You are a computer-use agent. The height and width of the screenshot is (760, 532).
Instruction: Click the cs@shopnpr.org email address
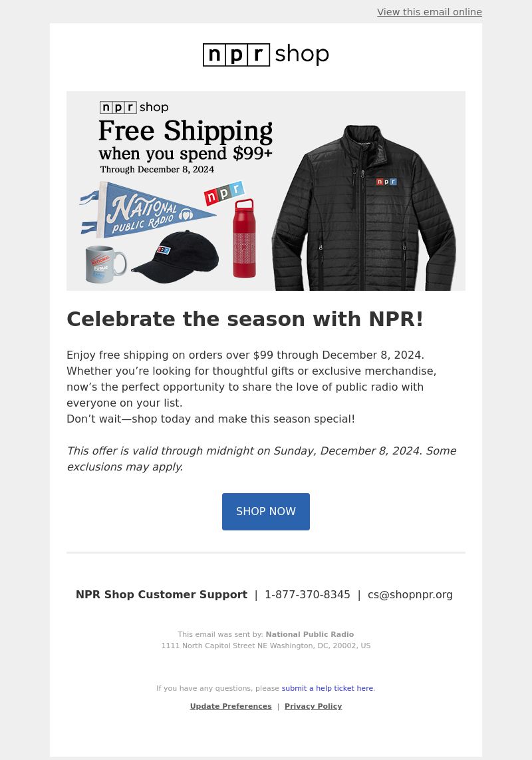tap(410, 595)
